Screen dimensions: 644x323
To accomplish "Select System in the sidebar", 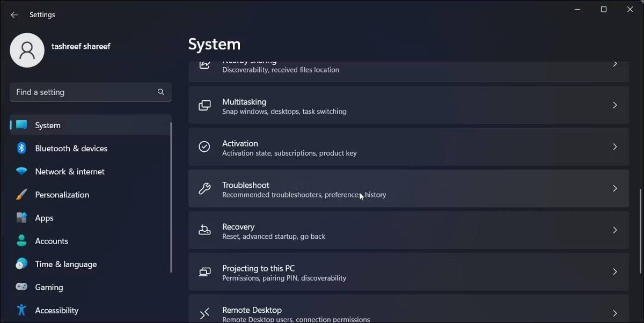I will pos(47,125).
